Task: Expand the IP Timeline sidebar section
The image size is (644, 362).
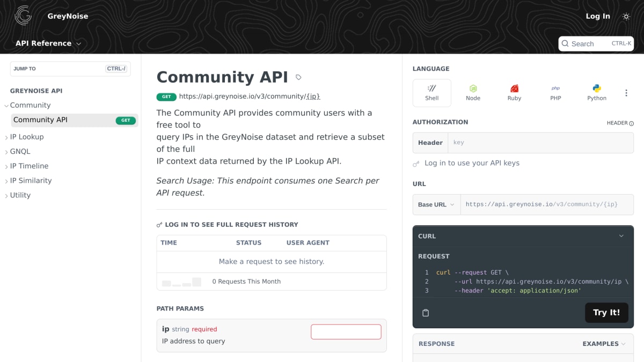Action: pos(6,166)
